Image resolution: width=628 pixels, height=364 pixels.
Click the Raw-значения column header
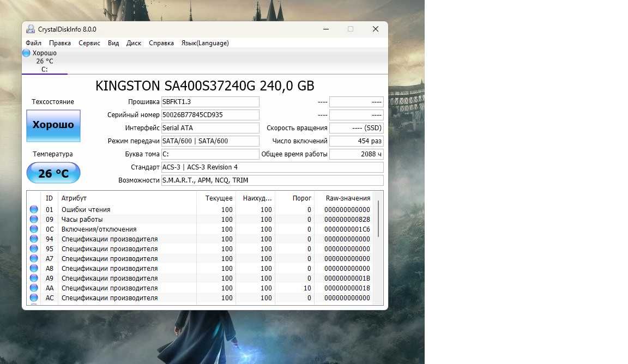[x=343, y=198]
